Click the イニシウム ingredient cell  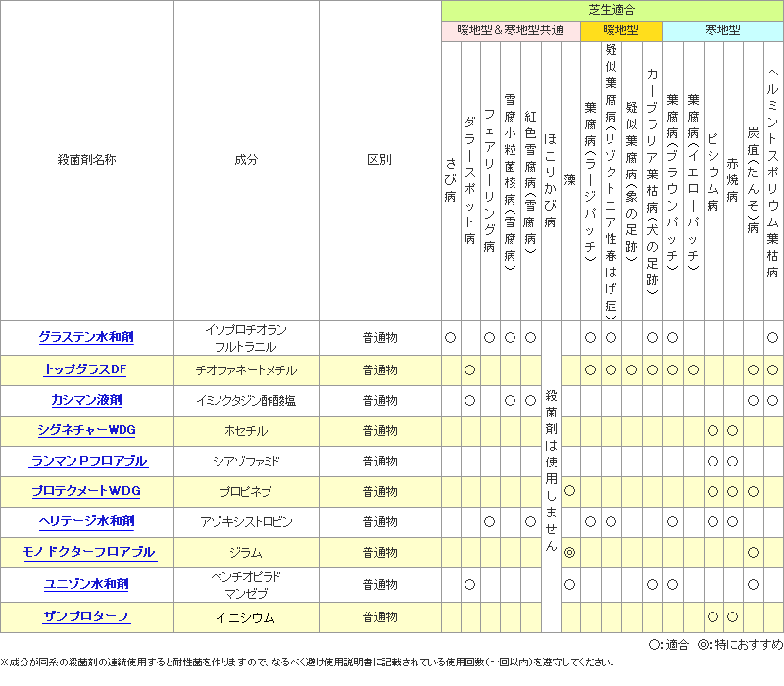[247, 618]
